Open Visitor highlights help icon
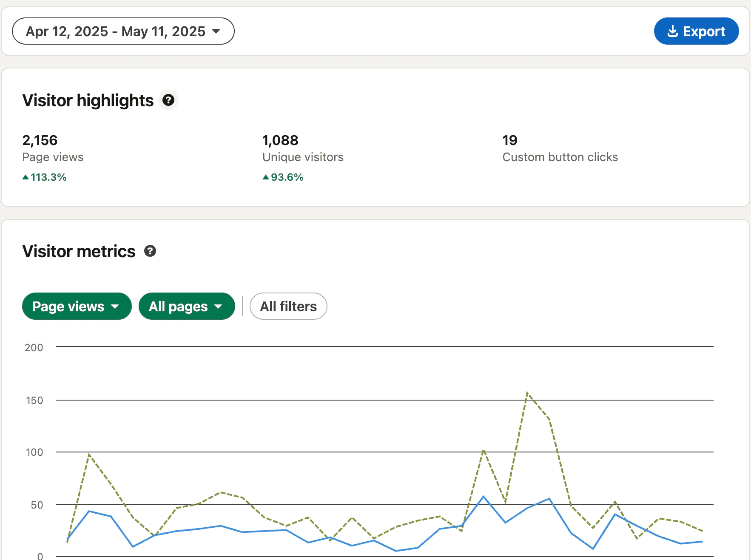The image size is (751, 560). 168,100
